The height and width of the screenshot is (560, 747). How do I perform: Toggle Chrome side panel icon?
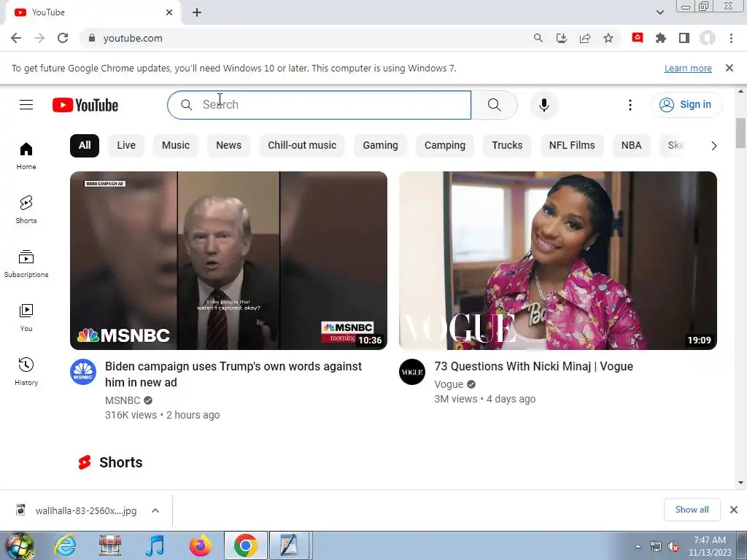(684, 38)
